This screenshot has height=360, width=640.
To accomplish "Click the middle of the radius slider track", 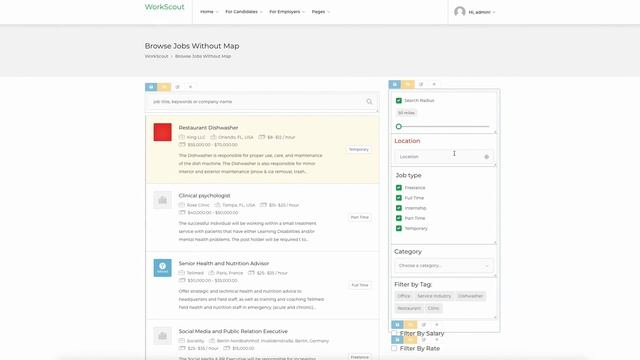I will 444,127.
